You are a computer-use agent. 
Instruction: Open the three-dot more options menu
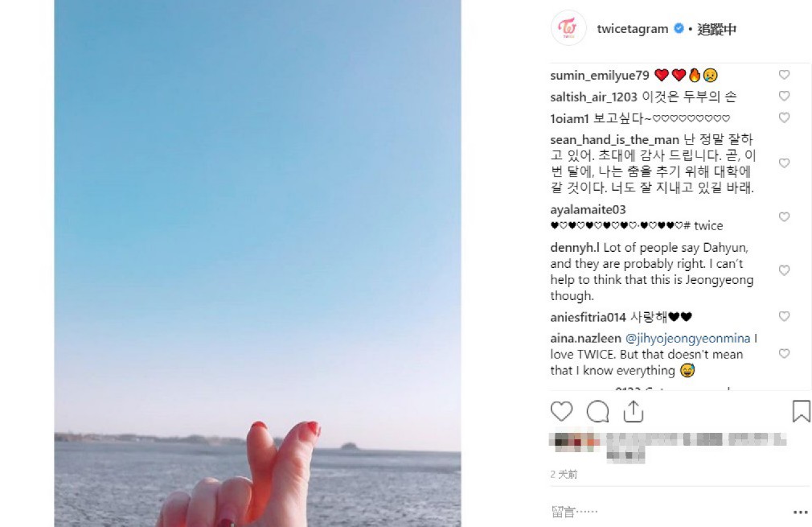[x=801, y=512]
